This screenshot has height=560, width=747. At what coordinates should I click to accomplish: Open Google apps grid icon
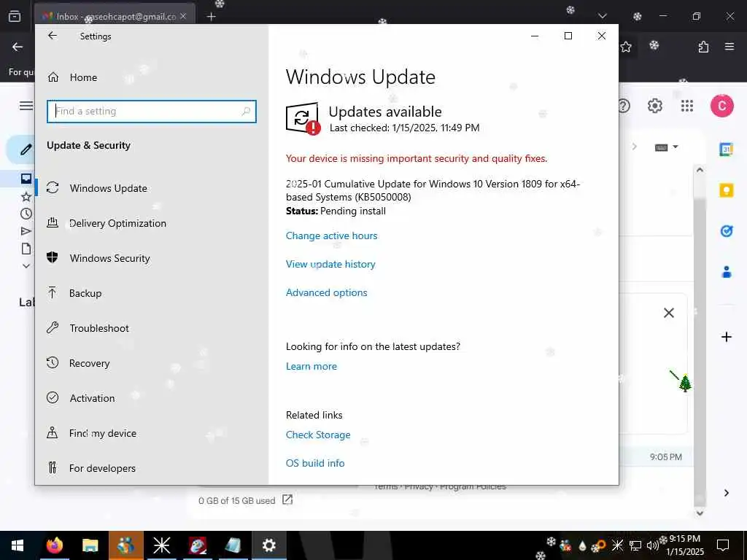[x=687, y=105]
